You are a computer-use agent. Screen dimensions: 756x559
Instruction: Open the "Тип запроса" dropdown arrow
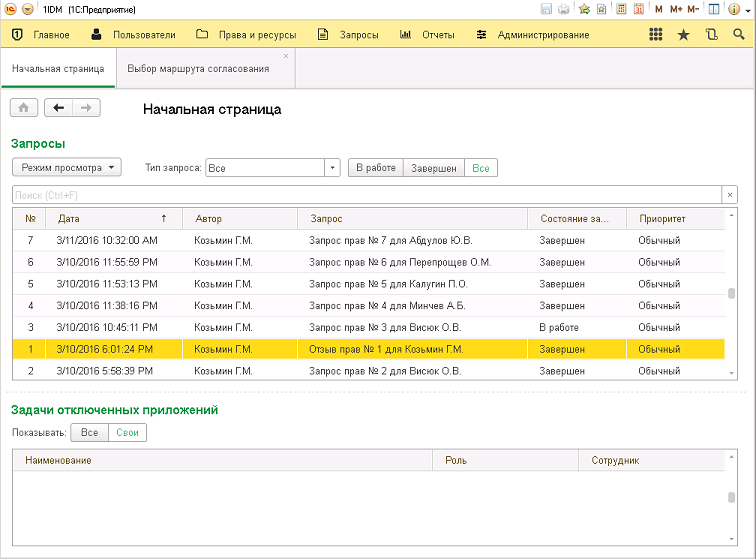pos(333,168)
